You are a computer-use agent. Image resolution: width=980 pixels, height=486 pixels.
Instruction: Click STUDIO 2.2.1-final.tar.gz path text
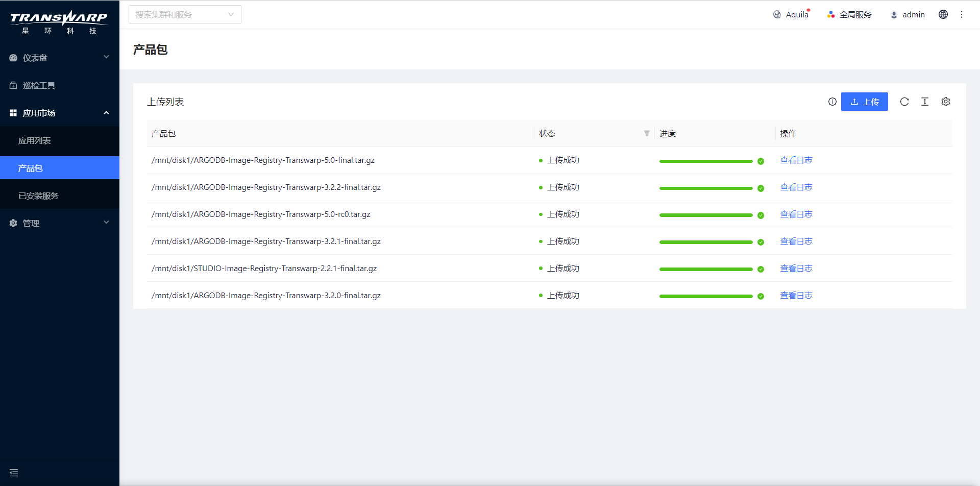[264, 269]
